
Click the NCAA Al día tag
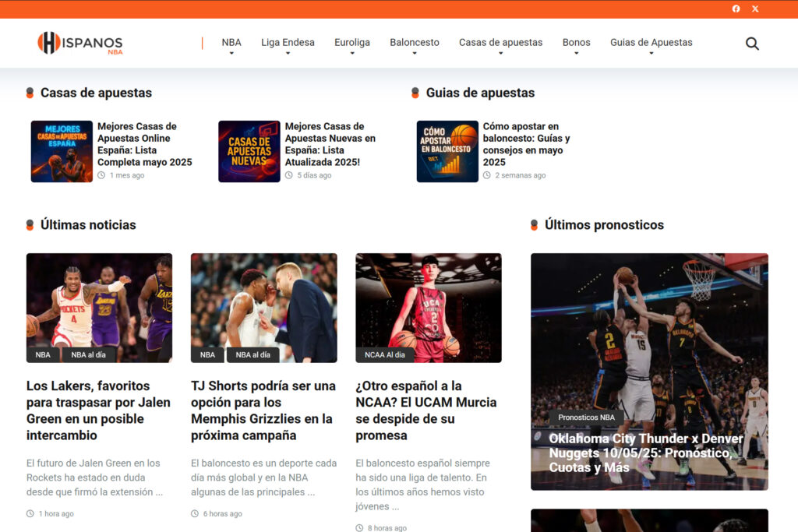[385, 354]
